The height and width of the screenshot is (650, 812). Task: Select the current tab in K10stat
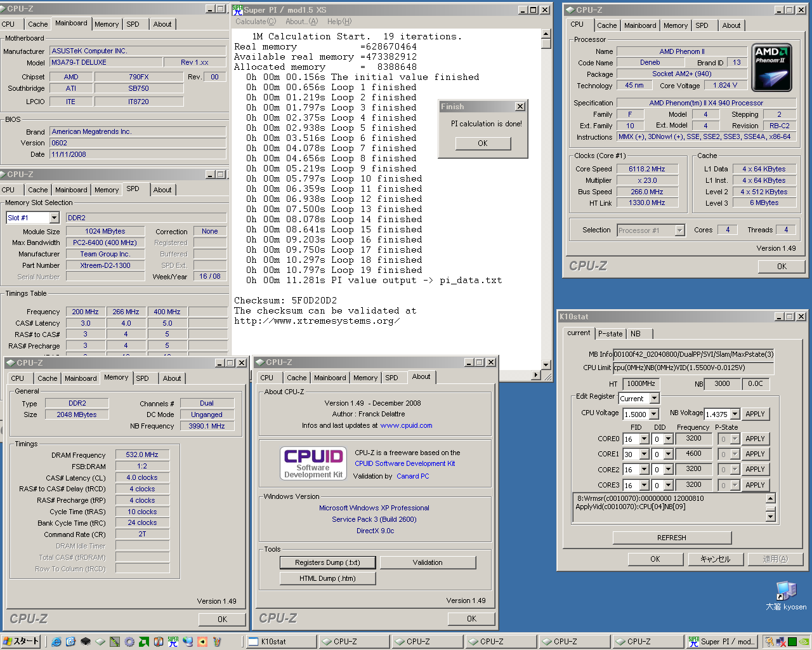[x=579, y=333]
